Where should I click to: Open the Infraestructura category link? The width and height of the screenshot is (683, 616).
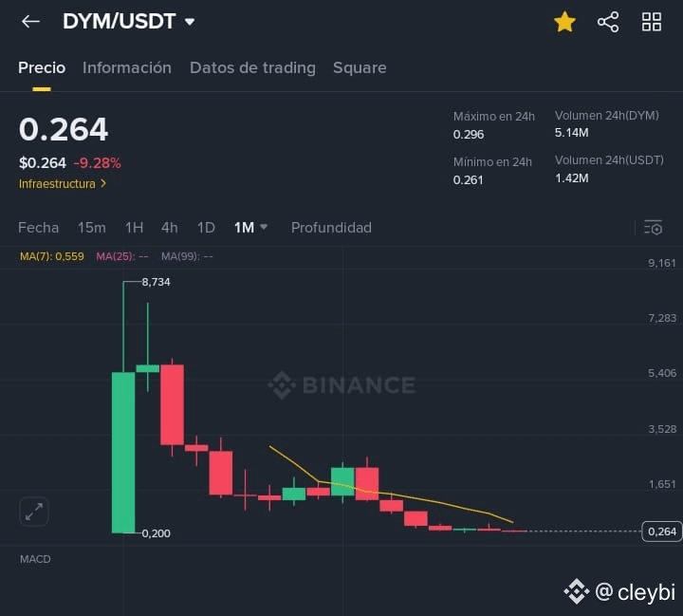pyautogui.click(x=63, y=184)
